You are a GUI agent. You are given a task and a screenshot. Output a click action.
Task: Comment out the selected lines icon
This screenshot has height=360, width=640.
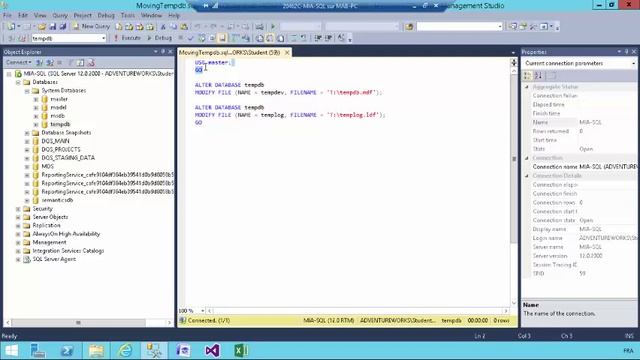coord(293,38)
